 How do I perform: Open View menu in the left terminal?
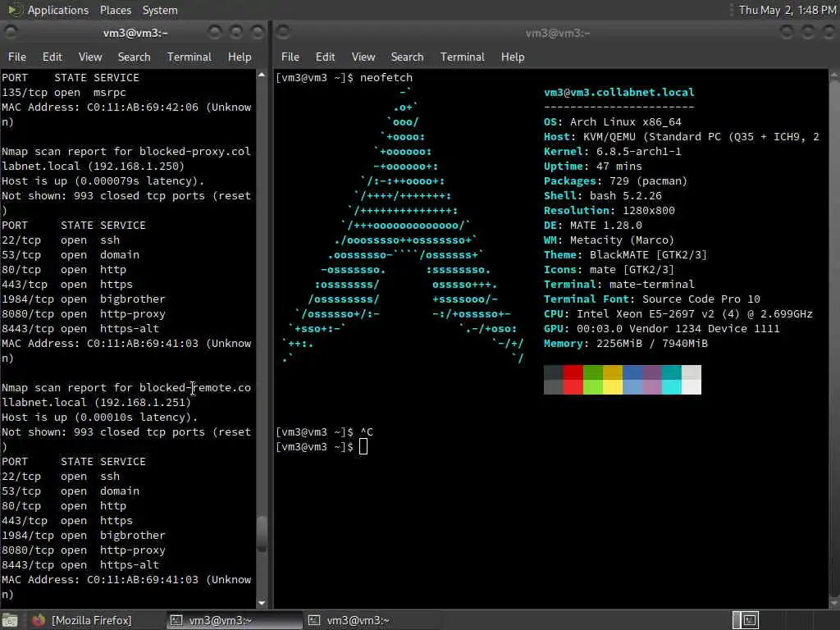(90, 57)
